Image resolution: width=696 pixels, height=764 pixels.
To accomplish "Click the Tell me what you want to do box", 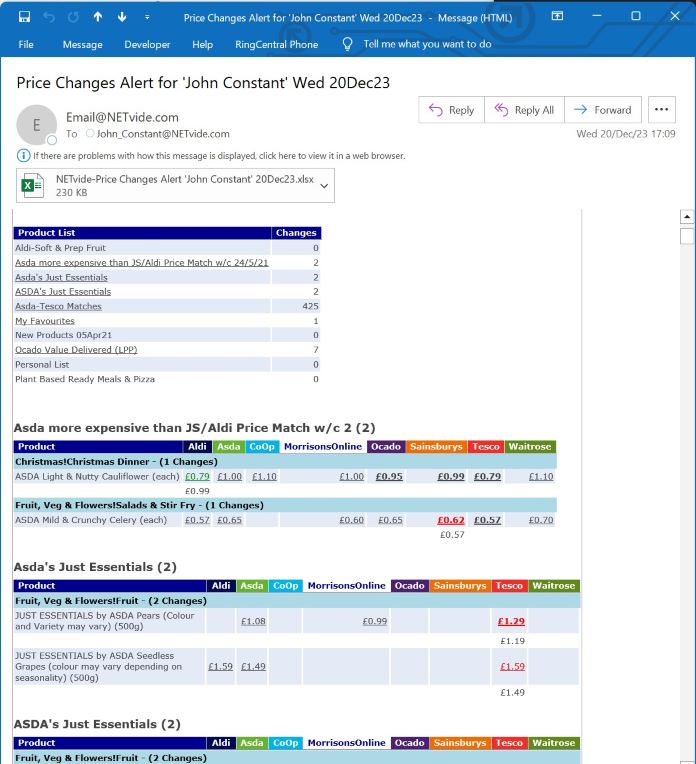I will [x=427, y=44].
